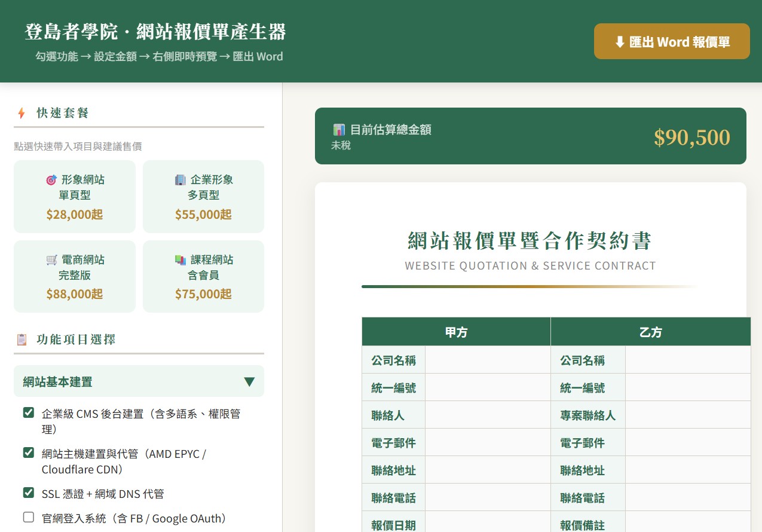Image resolution: width=762 pixels, height=532 pixels.
Task: Choose the 課程網站 含會員 package card
Action: coord(203,276)
